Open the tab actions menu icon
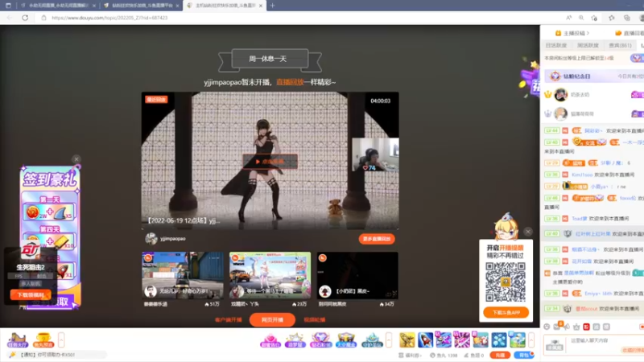 (x=8, y=6)
